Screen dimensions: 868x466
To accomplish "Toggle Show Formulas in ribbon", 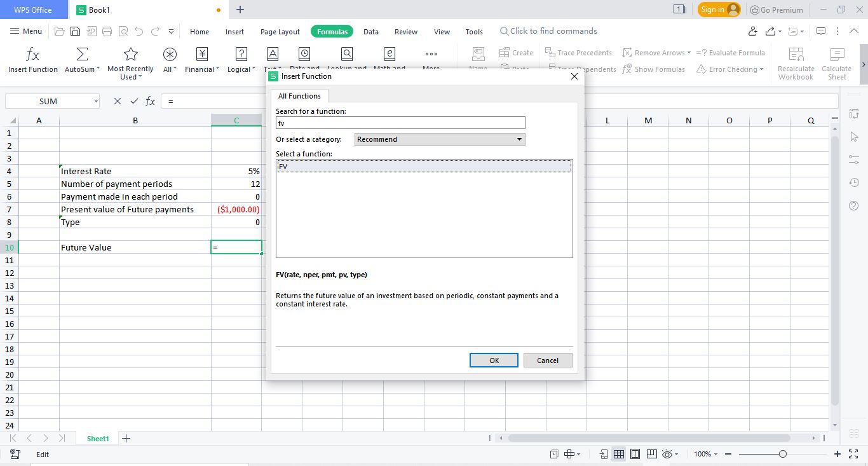I will (653, 69).
